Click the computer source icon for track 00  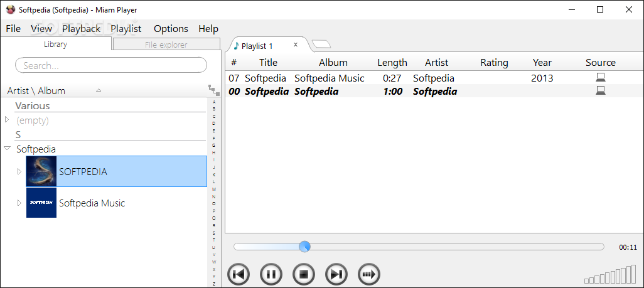pyautogui.click(x=601, y=90)
